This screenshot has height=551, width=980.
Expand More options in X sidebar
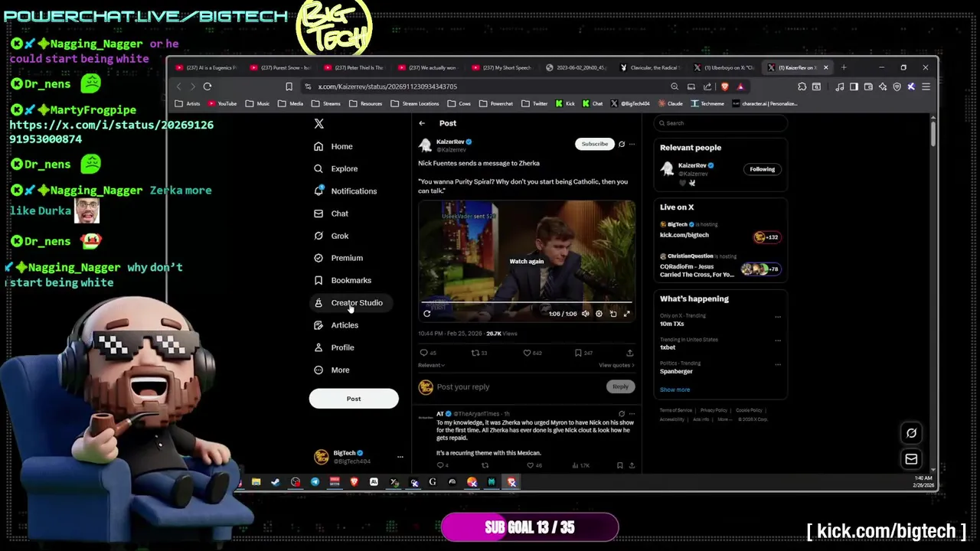pyautogui.click(x=332, y=370)
